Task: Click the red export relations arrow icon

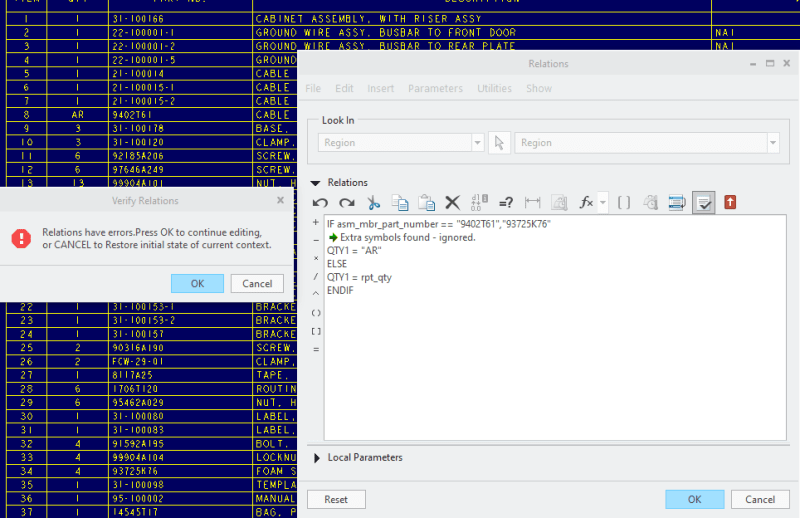Action: 730,203
